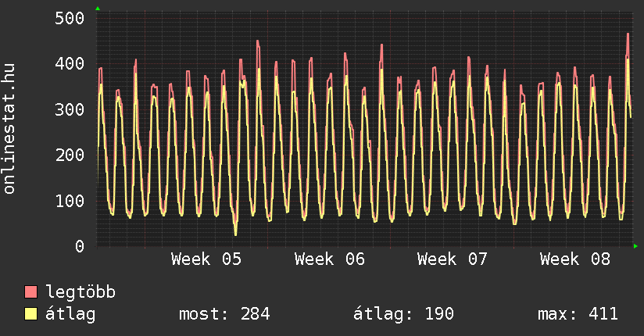
Task: Click the green arrow atop the y-axis
Action: coord(97,9)
